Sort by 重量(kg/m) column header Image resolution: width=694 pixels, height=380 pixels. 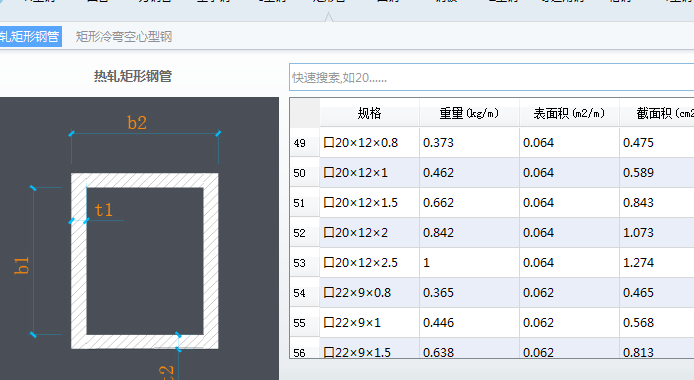point(469,113)
